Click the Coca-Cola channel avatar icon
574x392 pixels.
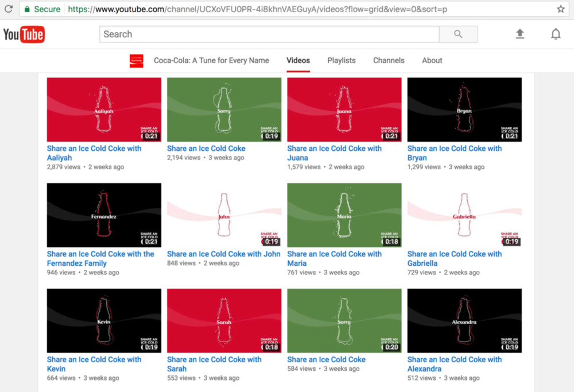137,61
